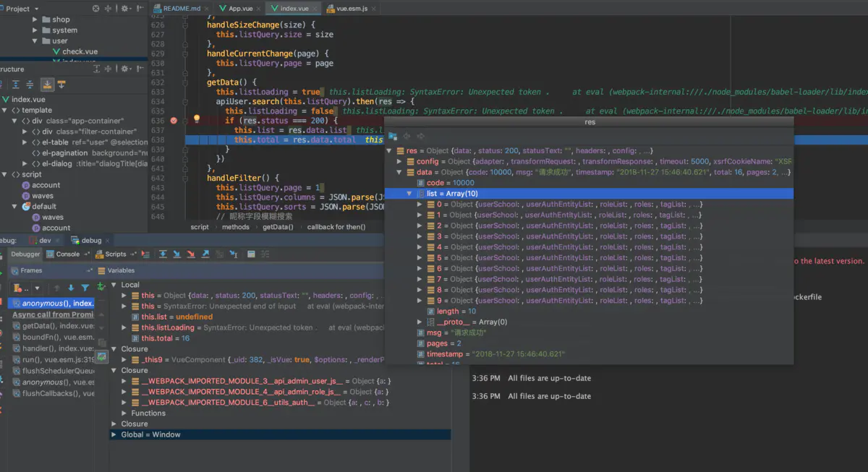Click the script breadcrumb

[x=200, y=227]
